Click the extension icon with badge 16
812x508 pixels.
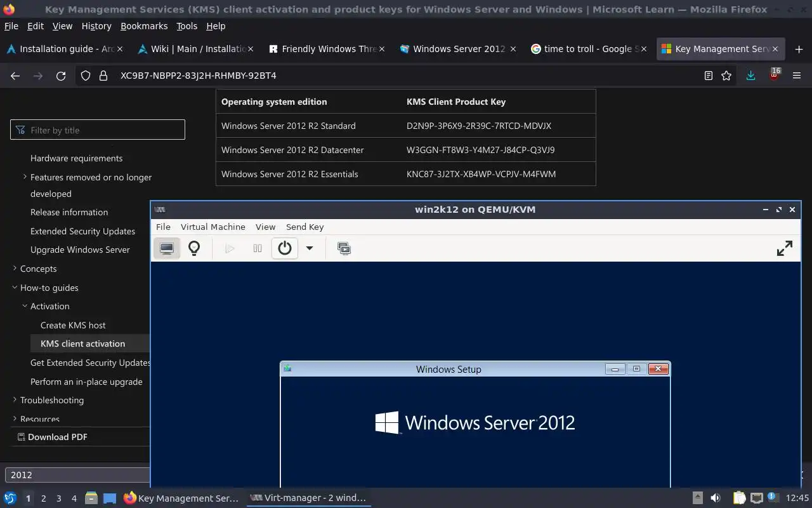click(774, 75)
